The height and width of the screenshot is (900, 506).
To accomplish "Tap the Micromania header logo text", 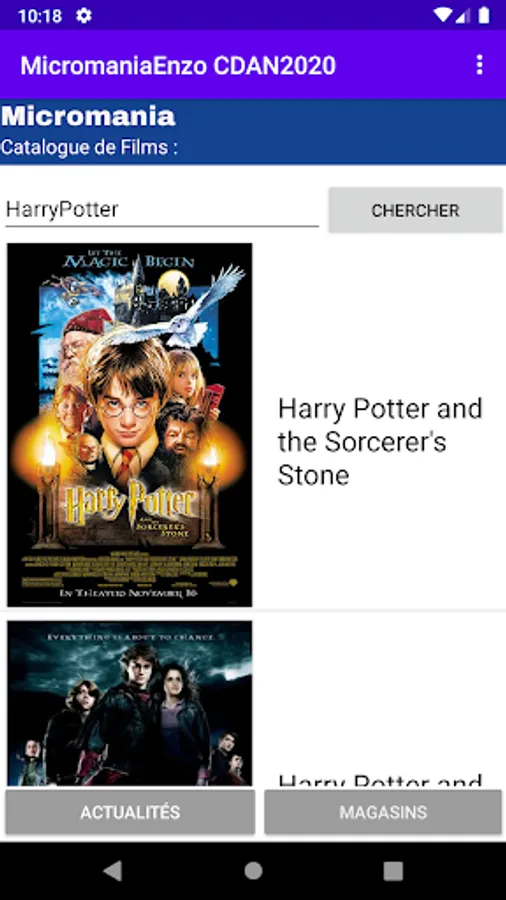I will [88, 116].
